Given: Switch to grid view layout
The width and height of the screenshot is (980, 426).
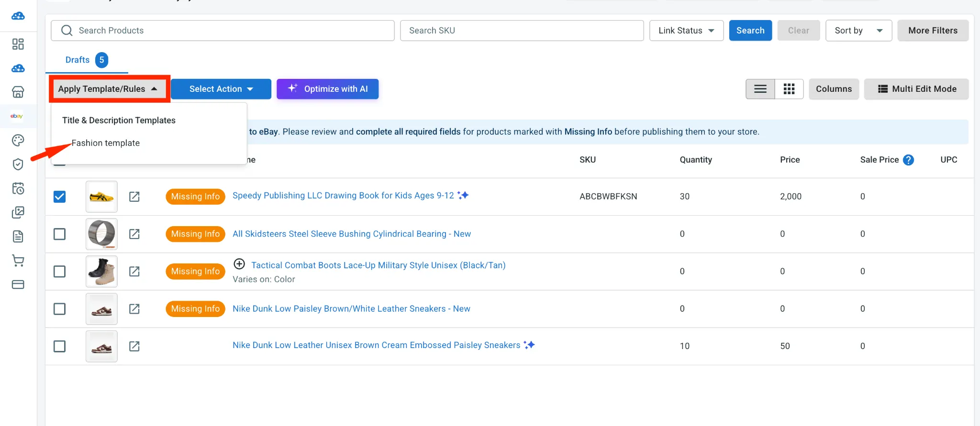Looking at the screenshot, I should [x=789, y=89].
